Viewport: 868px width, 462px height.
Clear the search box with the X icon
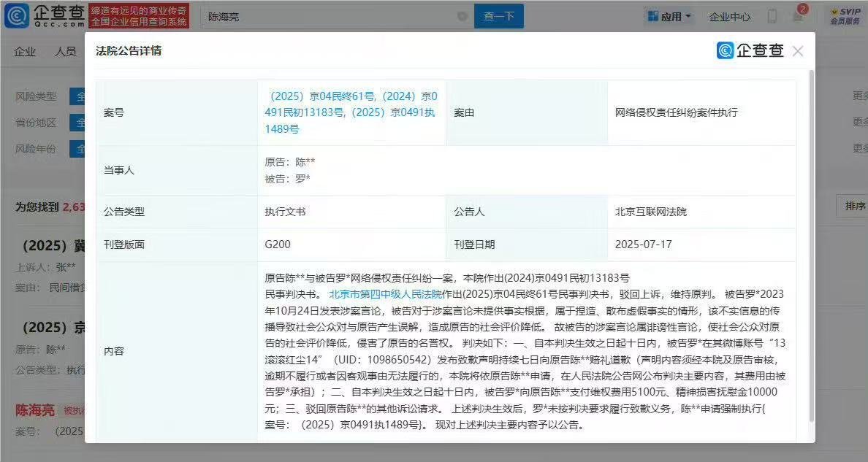point(462,17)
